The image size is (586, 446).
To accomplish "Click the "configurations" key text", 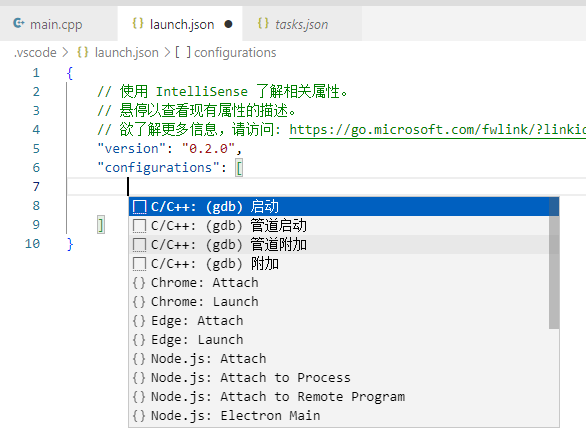I will pos(158,168).
